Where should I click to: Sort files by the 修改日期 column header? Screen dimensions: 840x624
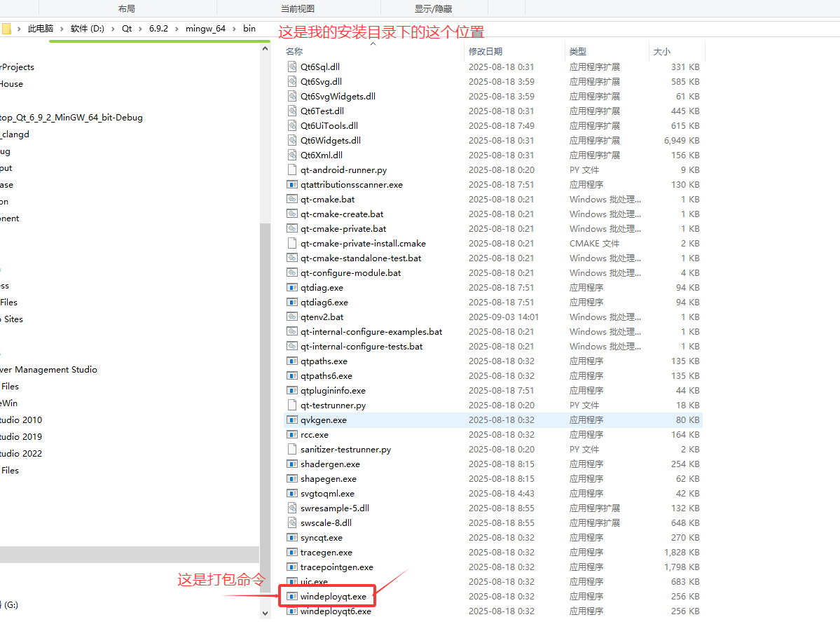coord(486,51)
